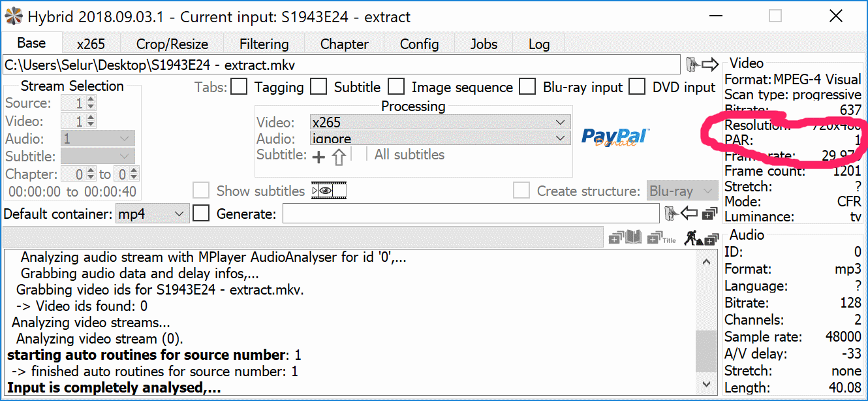Click into the Generate output path field
Viewport: 868px width, 401px height.
[x=470, y=214]
